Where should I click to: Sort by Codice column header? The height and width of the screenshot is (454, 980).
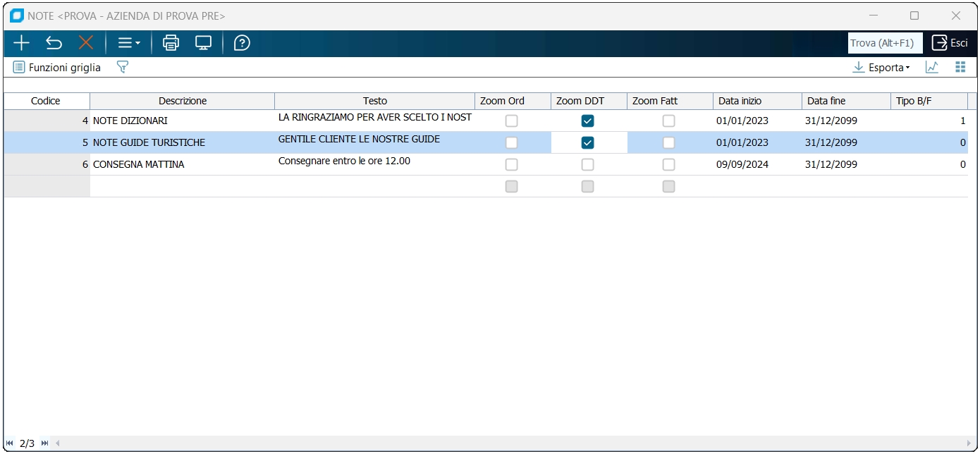(47, 101)
